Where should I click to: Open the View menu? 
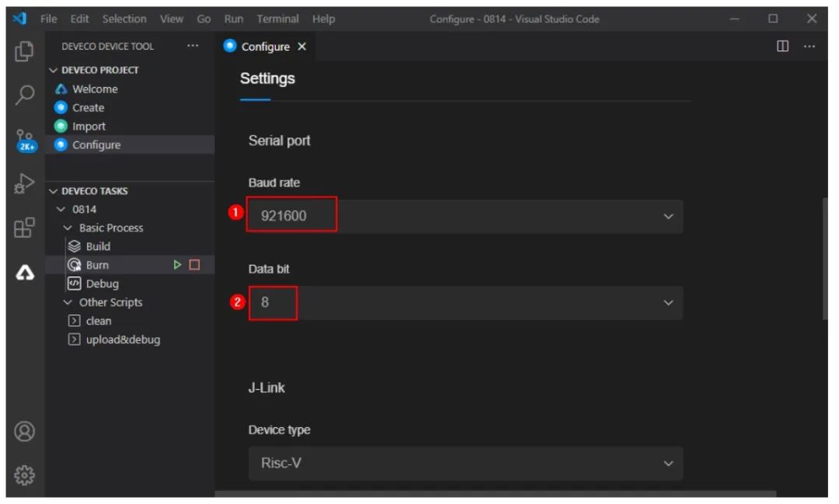click(x=171, y=19)
